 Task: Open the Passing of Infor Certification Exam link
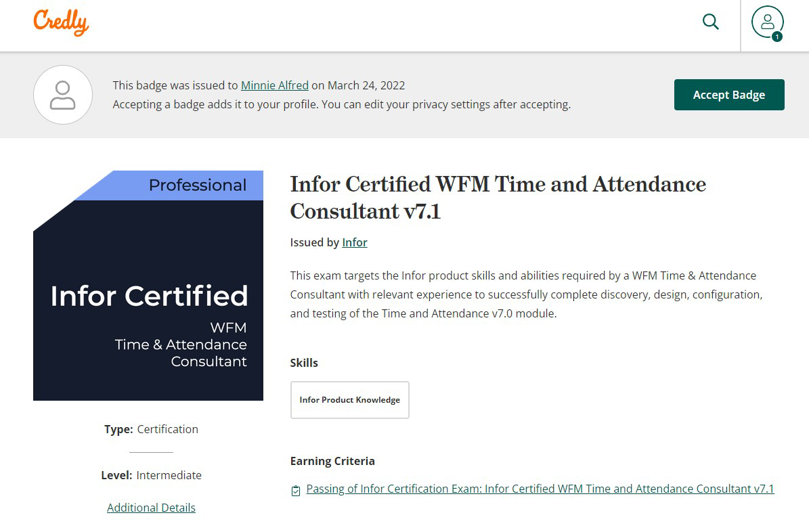540,489
